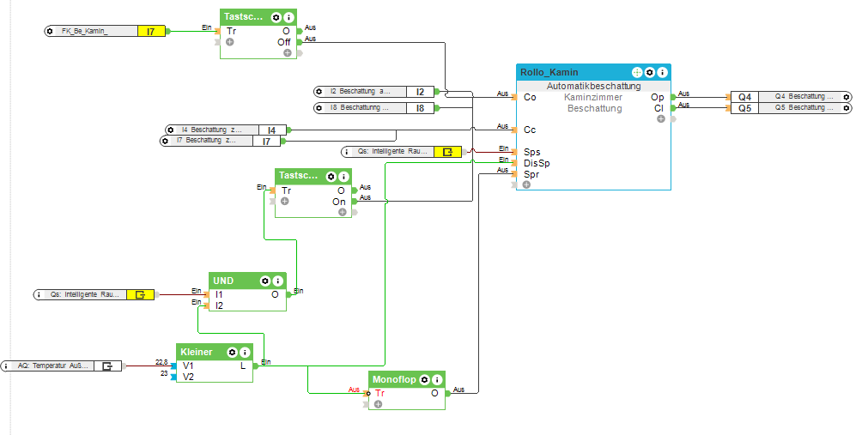Click the Off output on top Tastsc block
868x435 pixels.
[x=284, y=42]
